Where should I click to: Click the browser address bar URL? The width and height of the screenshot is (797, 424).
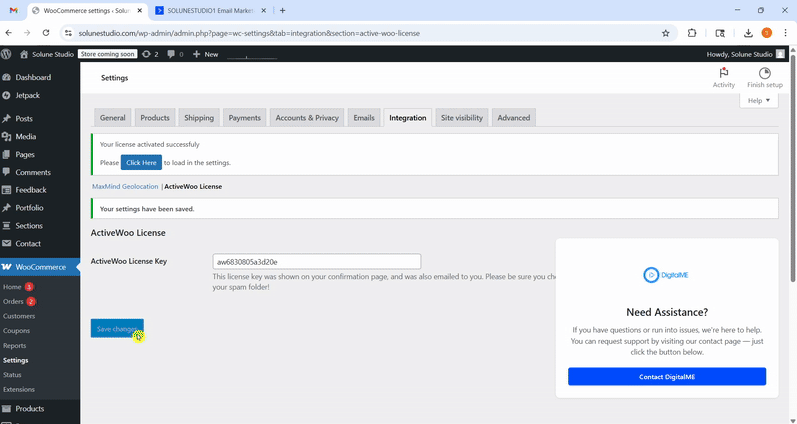[x=249, y=33]
